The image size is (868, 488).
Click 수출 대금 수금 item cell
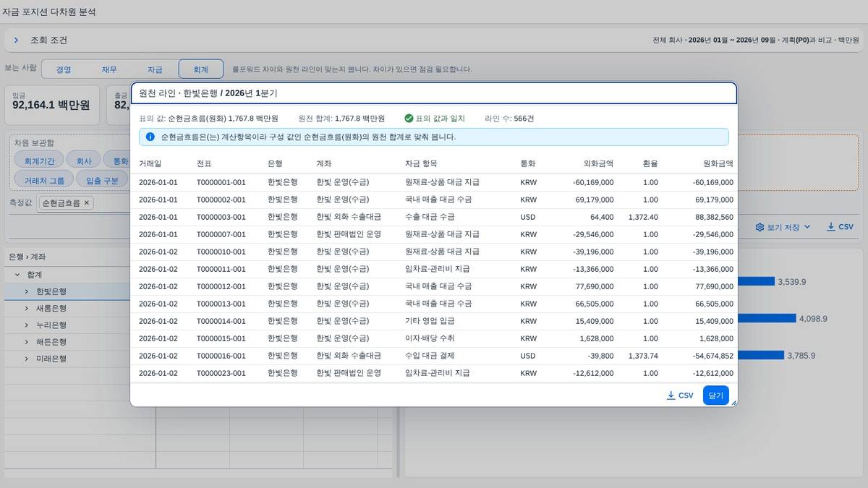pyautogui.click(x=430, y=217)
